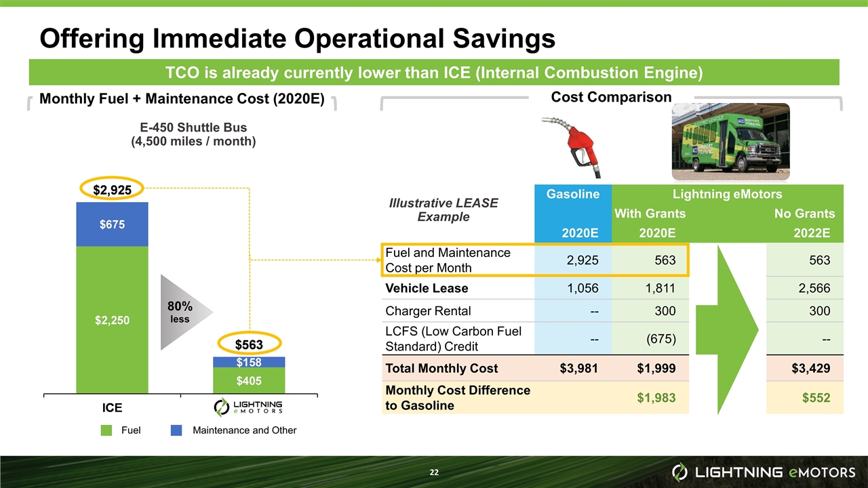
Task: Click the 300 with-grants charger rental cell
Action: [x=666, y=311]
